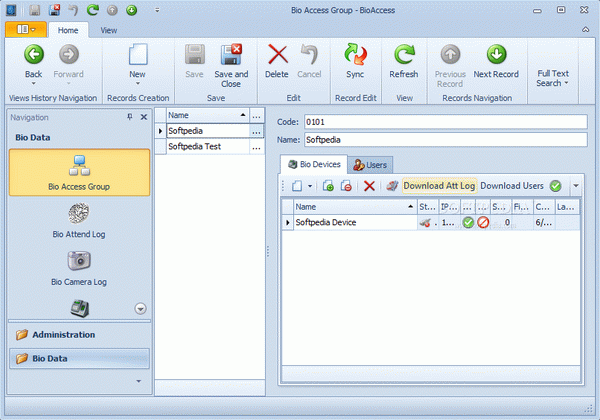The height and width of the screenshot is (420, 600).
Task: Click the connect device icon in toolbar
Action: point(392,186)
